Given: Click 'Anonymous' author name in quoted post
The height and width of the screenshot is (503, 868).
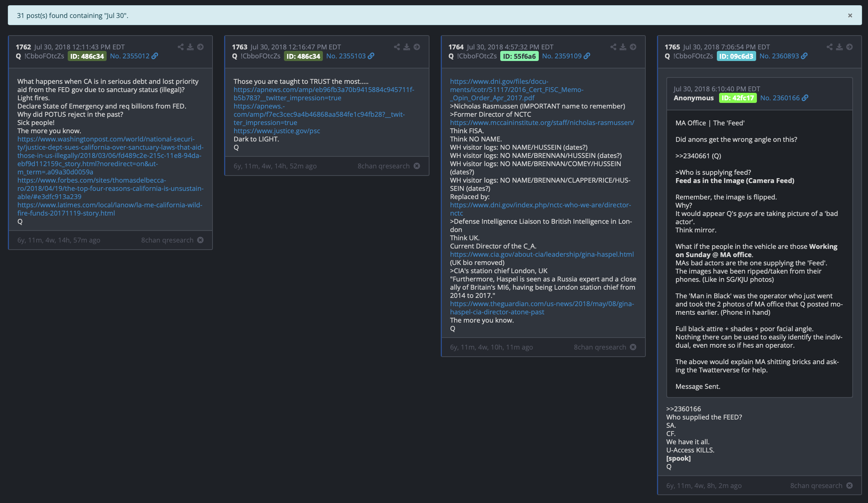Looking at the screenshot, I should point(694,98).
